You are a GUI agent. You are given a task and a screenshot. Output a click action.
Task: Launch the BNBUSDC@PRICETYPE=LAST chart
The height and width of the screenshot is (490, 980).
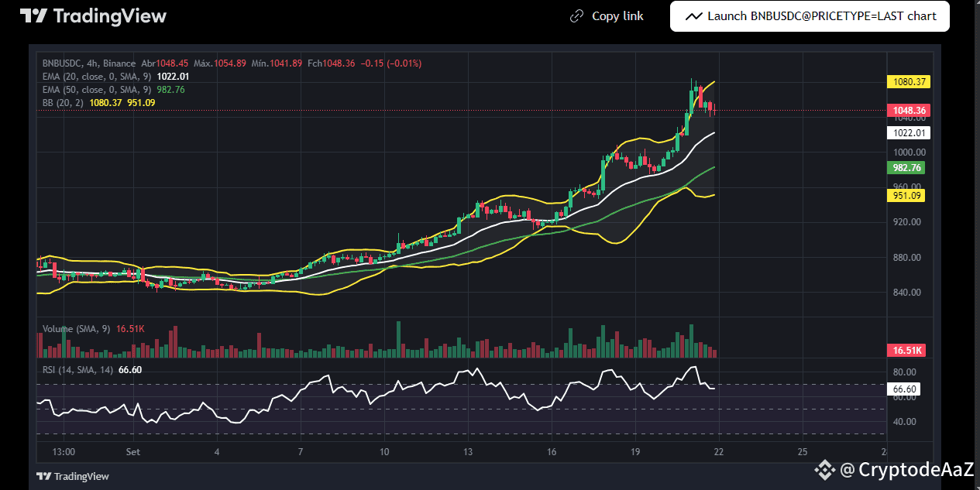(810, 16)
